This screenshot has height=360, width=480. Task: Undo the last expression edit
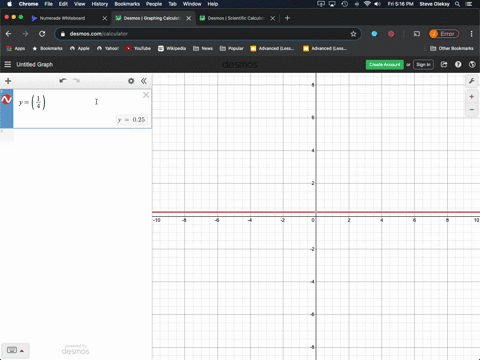pos(63,81)
